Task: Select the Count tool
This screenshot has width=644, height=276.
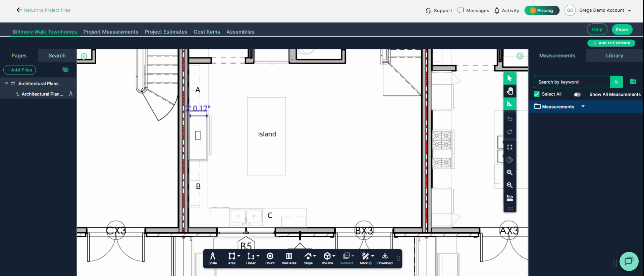Action: (270, 259)
